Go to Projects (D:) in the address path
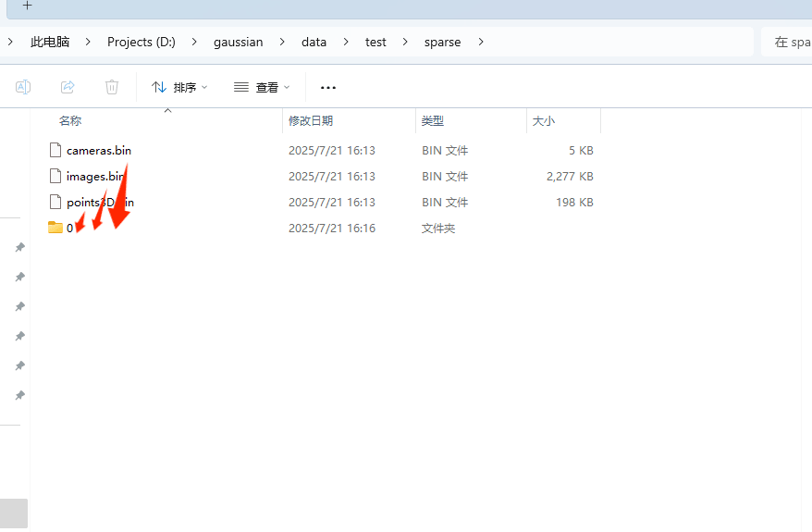The height and width of the screenshot is (532, 812). pos(141,42)
